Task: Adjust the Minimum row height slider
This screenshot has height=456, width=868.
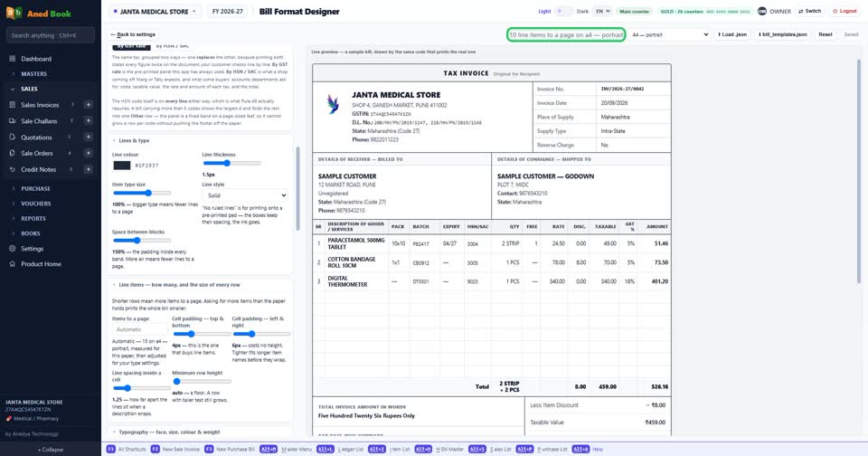Action: pyautogui.click(x=201, y=381)
